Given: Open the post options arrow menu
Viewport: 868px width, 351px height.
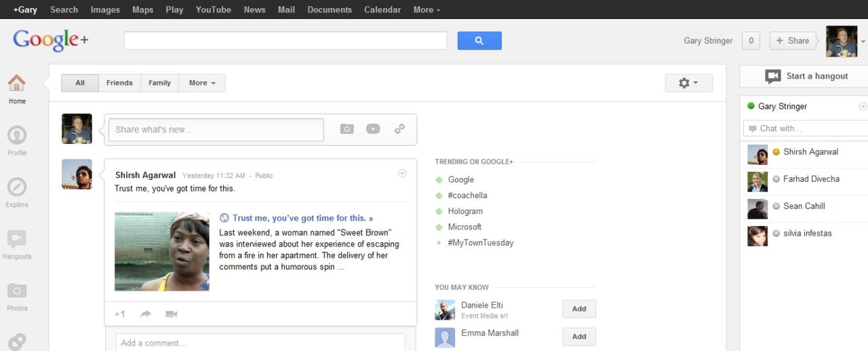Looking at the screenshot, I should coord(402,174).
